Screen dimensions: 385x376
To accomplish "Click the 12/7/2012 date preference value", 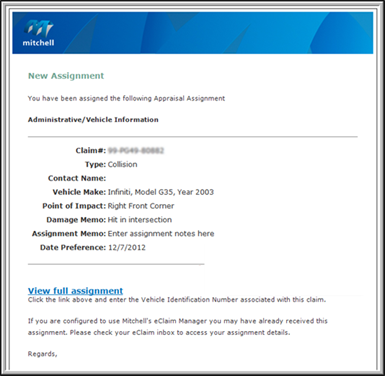I will pos(127,248).
